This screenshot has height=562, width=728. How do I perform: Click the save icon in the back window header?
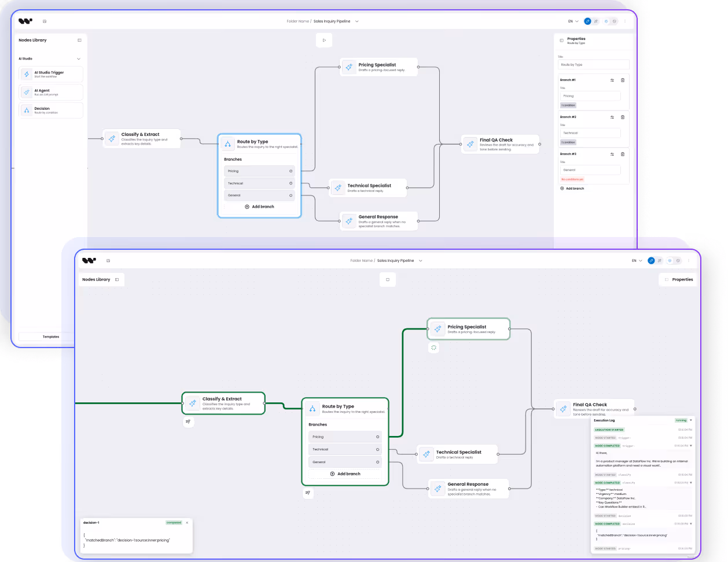point(45,21)
